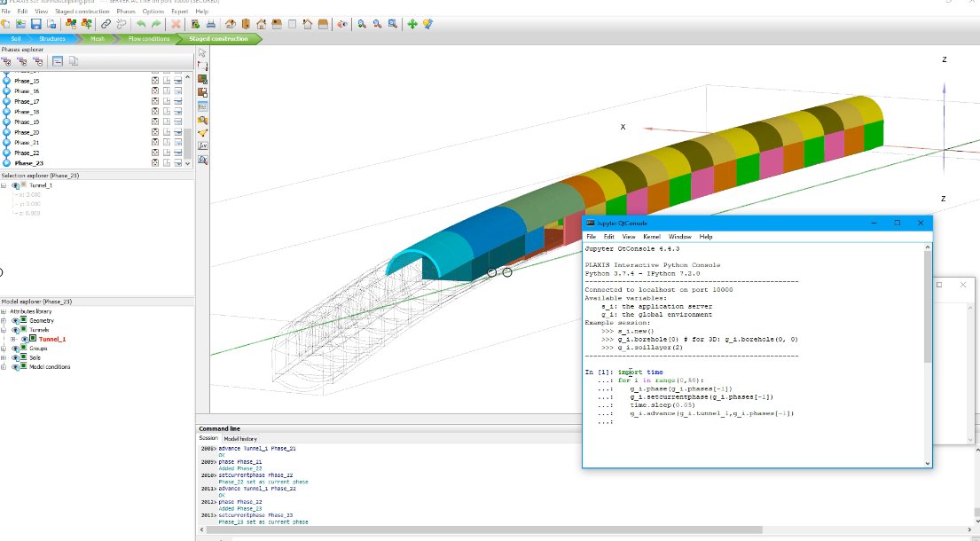Click the chain link icon in toolbar
The height and width of the screenshot is (541, 980).
point(106,24)
